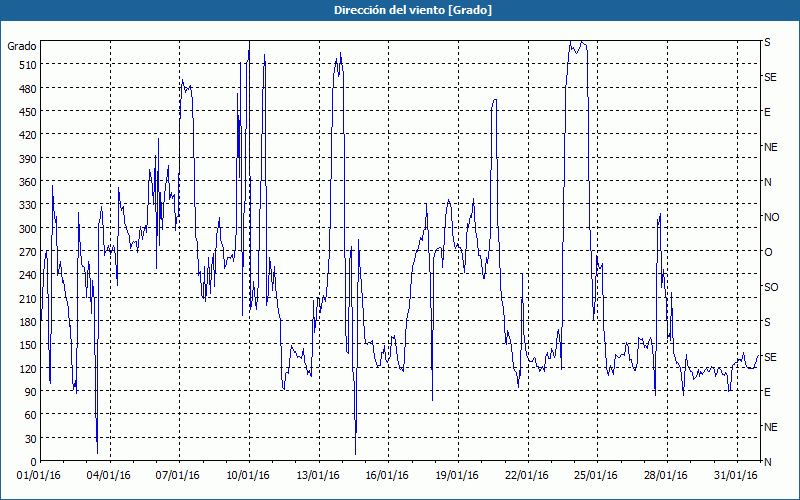Click the 150 degree tick label

[27, 345]
